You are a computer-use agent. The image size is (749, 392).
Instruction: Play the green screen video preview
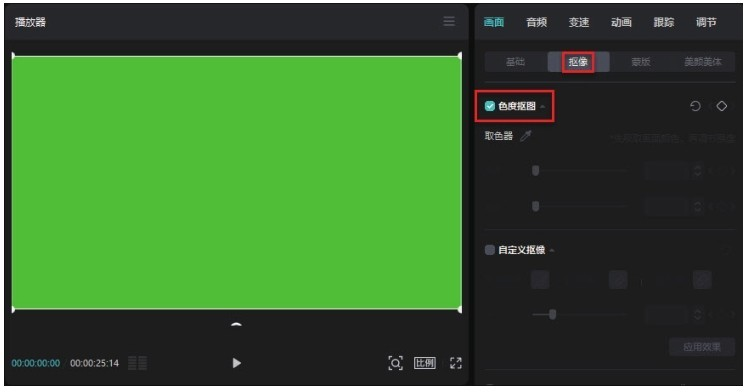point(236,363)
